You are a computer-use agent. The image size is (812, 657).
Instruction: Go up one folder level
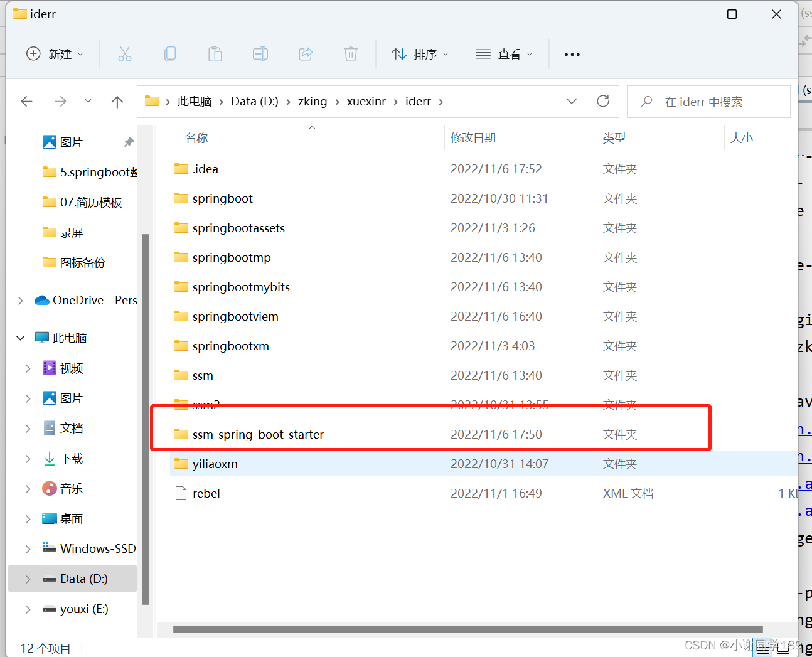117,102
